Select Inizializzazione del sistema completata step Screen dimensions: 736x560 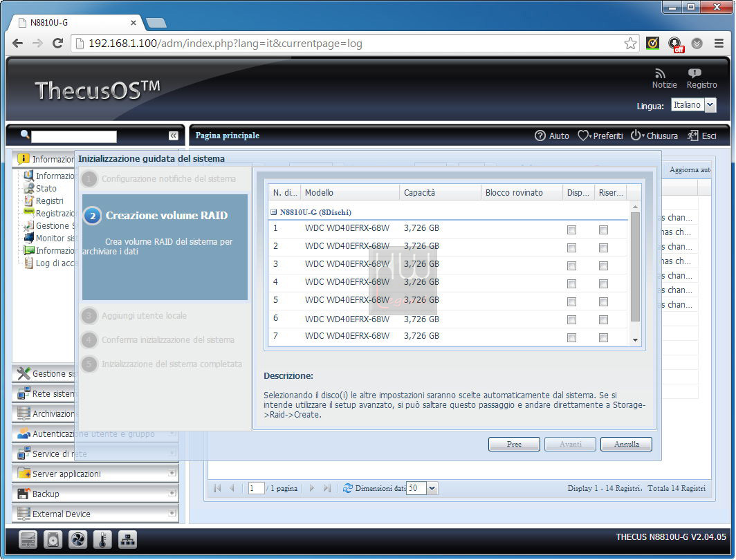pyautogui.click(x=163, y=364)
